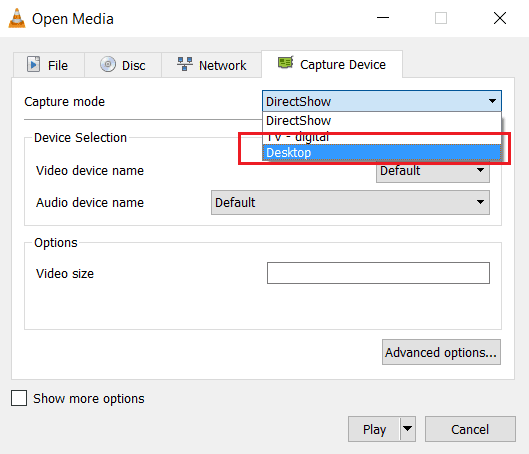Click the Cancel button

[x=470, y=429]
